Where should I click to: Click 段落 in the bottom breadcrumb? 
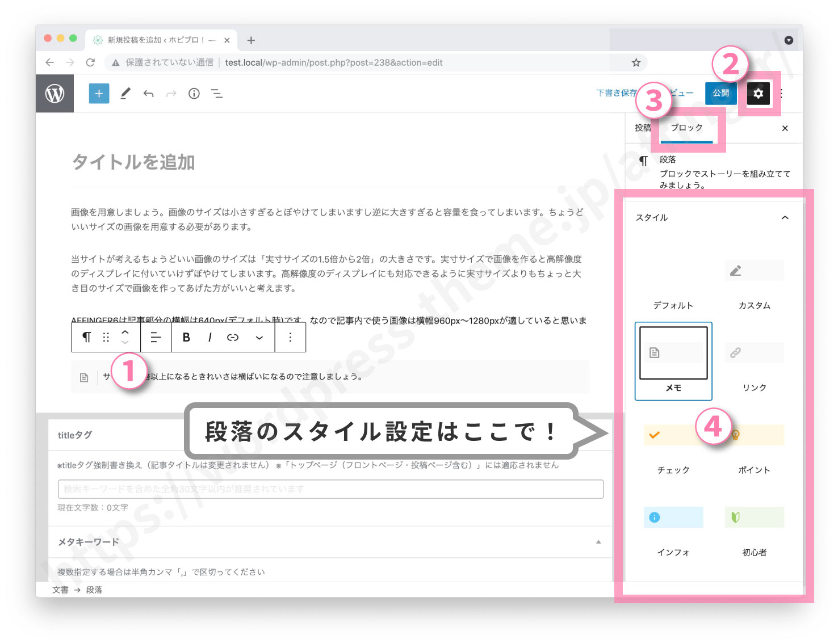click(x=94, y=590)
